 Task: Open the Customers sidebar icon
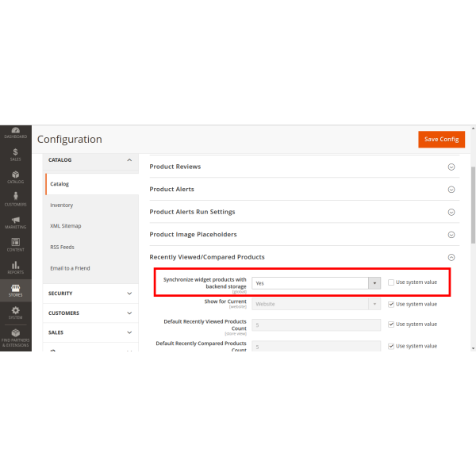pyautogui.click(x=15, y=198)
